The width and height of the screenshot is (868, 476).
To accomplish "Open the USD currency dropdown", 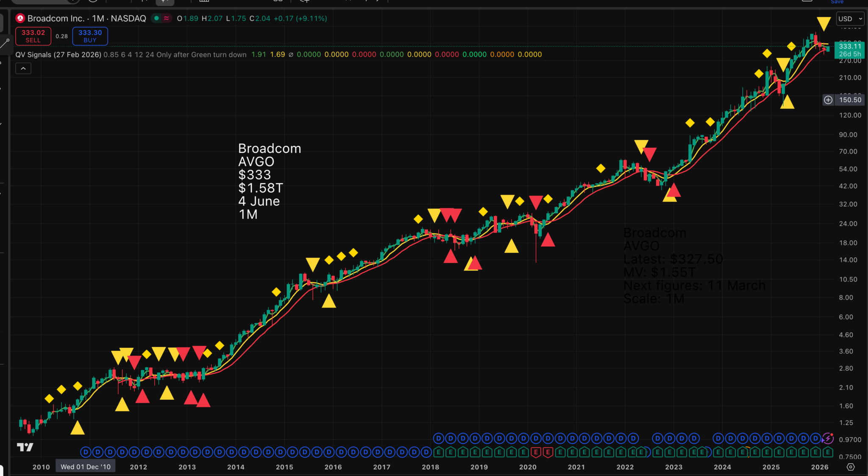I will point(849,19).
